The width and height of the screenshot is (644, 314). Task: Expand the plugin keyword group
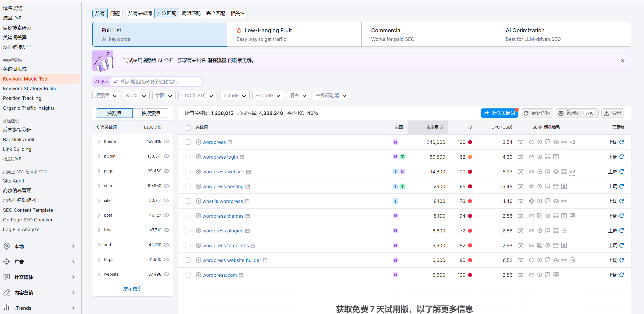99,156
